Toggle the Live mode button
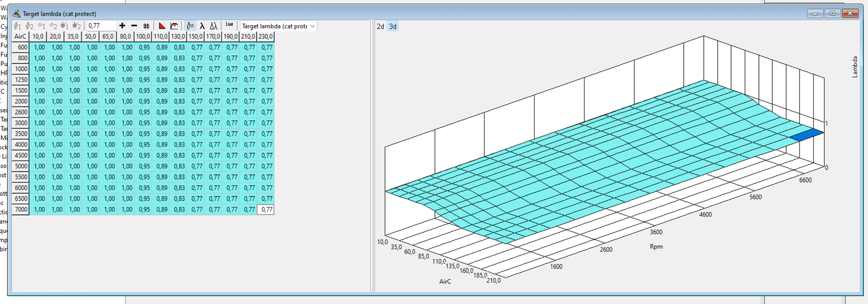The image size is (868, 304). tap(229, 25)
